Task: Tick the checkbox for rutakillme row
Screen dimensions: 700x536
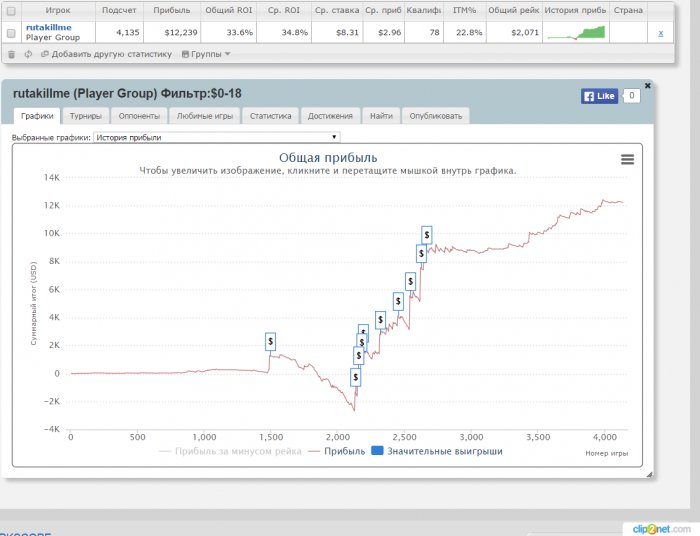Action: [x=11, y=33]
